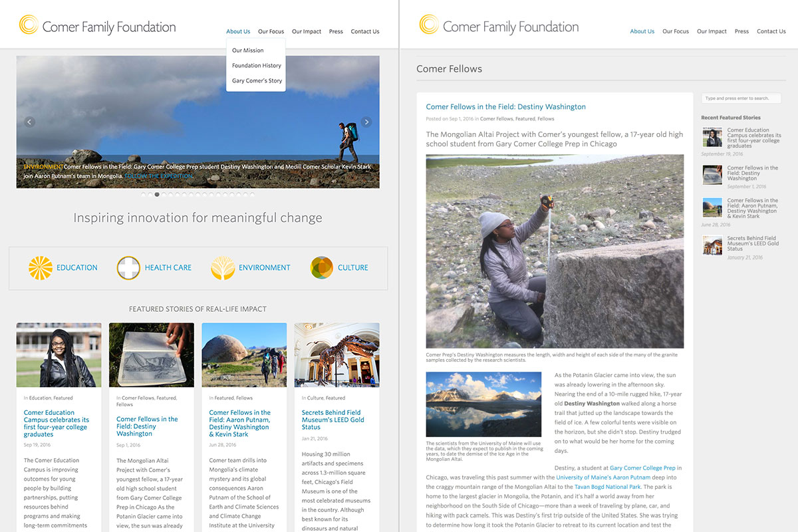Image resolution: width=798 pixels, height=532 pixels.
Task: Open the boulder and hikers story thumbnail
Action: 244,355
